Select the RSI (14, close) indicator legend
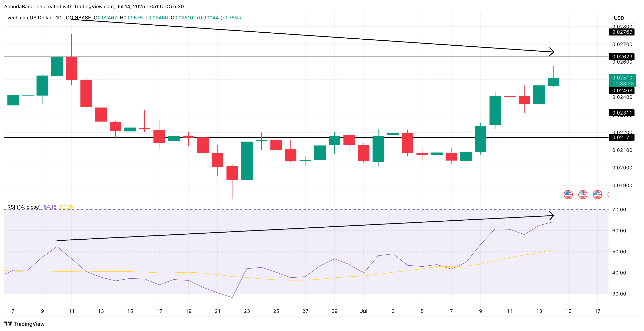644x331 pixels. 24,207
